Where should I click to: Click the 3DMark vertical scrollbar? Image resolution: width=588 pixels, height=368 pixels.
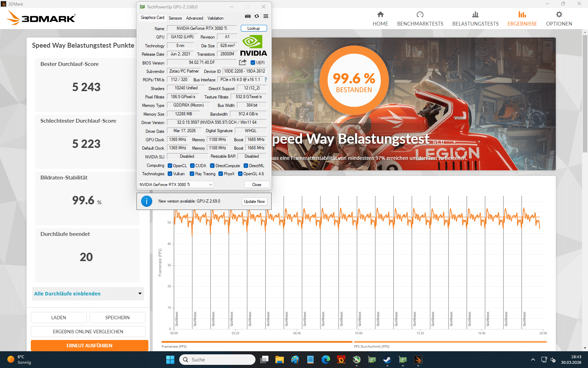585,94
